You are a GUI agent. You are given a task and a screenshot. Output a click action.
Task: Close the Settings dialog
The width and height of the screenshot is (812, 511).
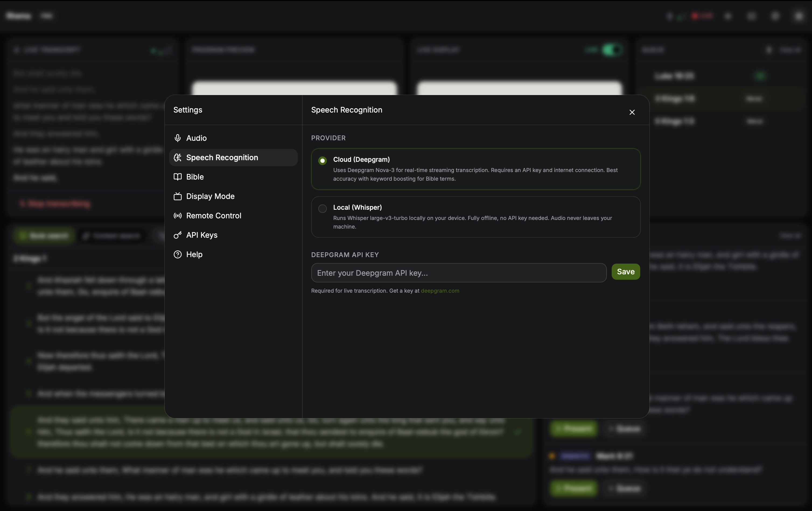coord(632,112)
